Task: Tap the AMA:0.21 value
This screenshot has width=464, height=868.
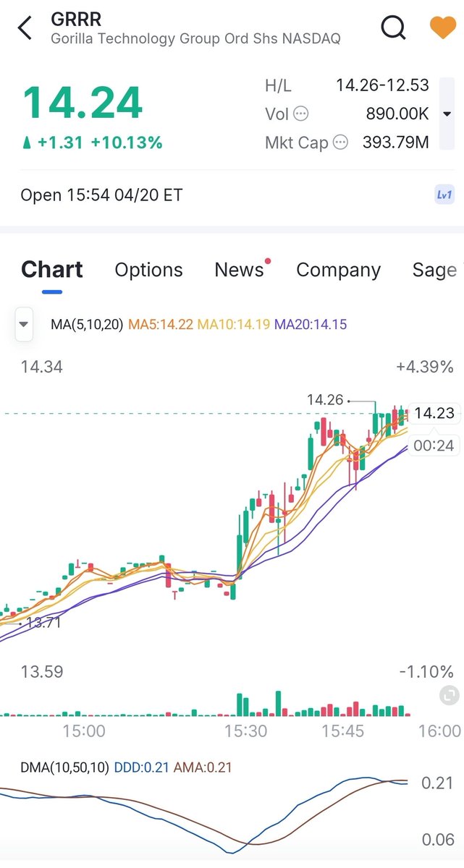Action: point(203,767)
